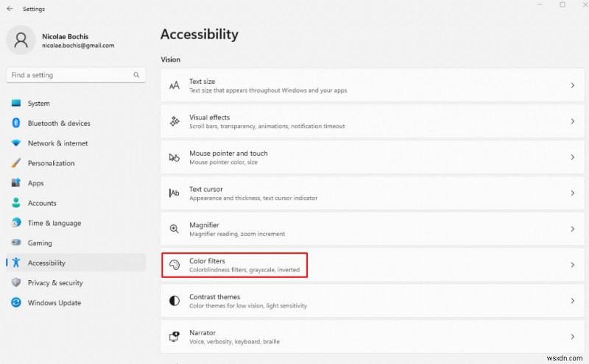Click the System monitor icon

(16, 103)
